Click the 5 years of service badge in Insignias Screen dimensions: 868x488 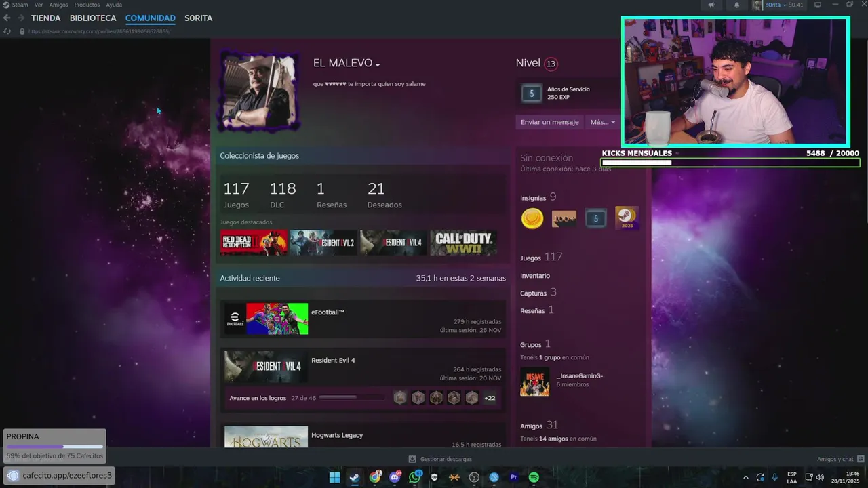tap(595, 218)
